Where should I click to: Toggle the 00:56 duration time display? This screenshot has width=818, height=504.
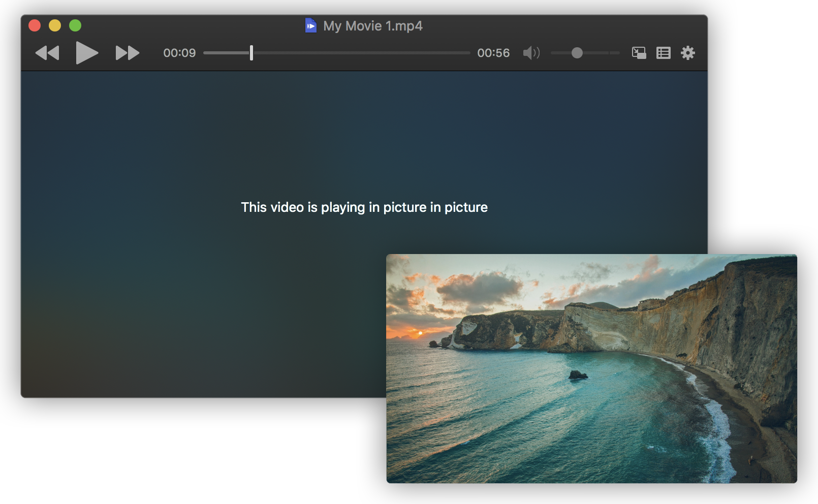click(493, 53)
